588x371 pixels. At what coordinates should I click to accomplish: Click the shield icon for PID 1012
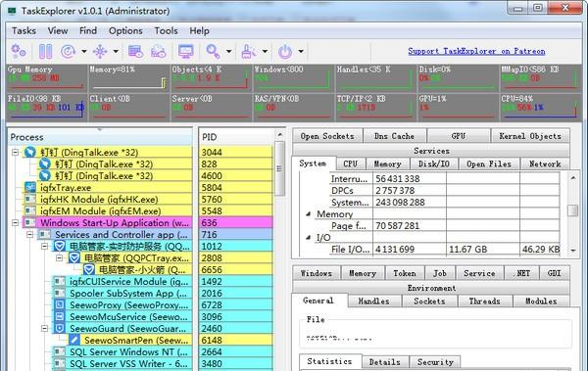[59, 247]
